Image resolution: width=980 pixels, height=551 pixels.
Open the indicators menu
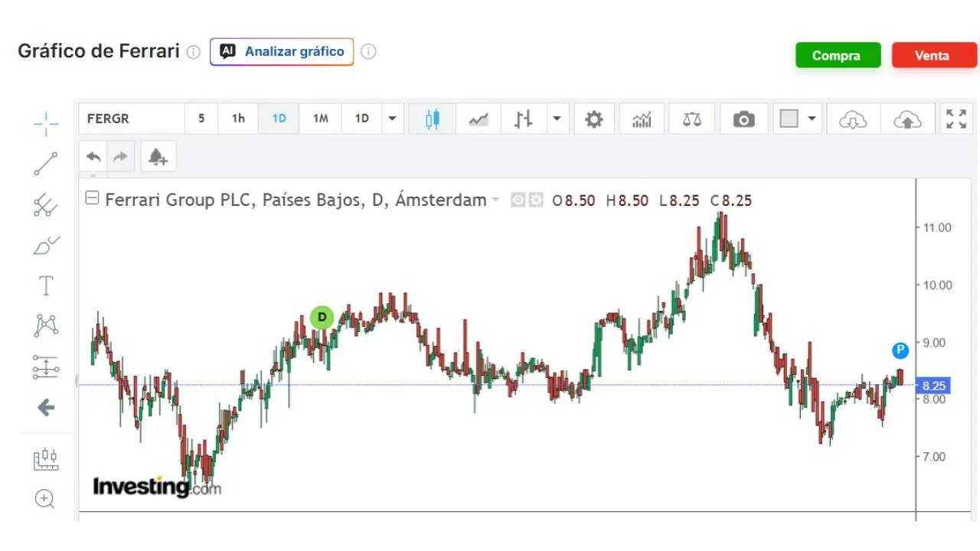[x=642, y=119]
